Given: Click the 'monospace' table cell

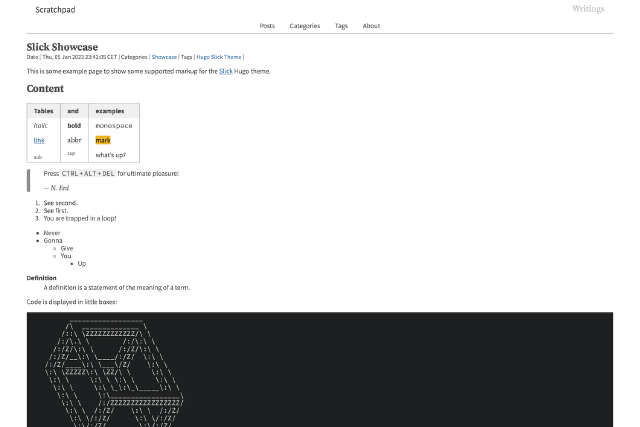Looking at the screenshot, I should [114, 126].
